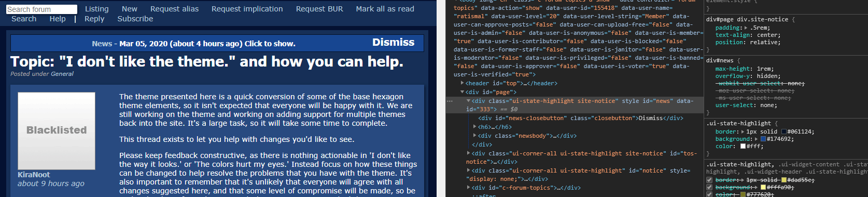Expand the c-forum-topics div node
Viewport: 868px width, 197px height.
pos(469,188)
